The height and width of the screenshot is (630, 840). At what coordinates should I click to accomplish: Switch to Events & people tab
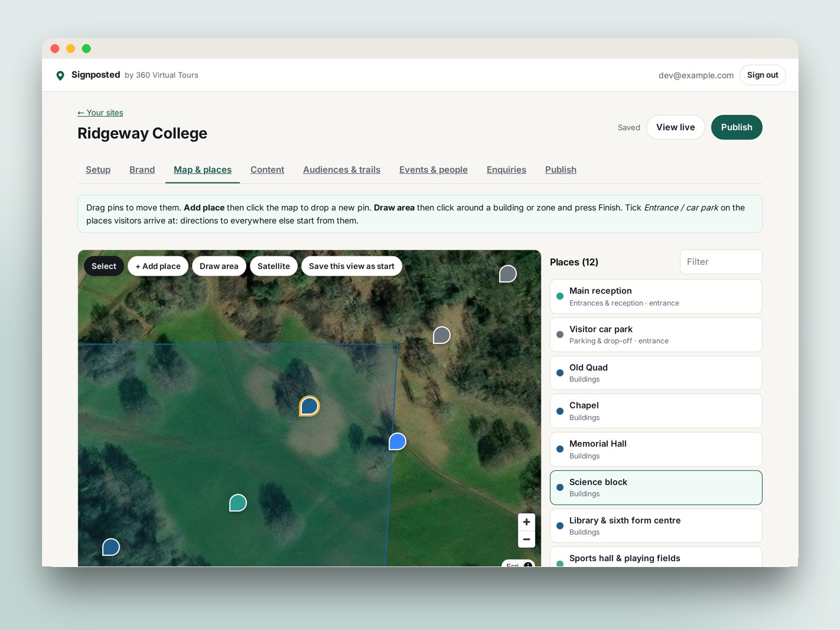pyautogui.click(x=434, y=170)
